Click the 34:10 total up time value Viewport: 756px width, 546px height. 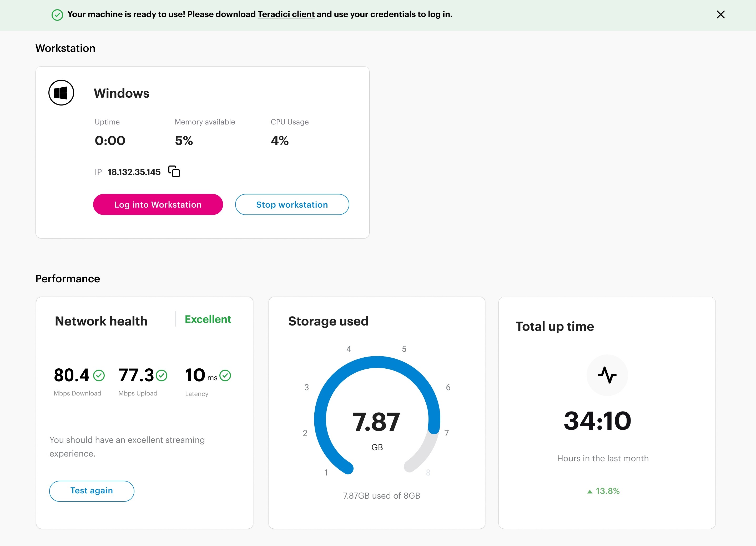coord(597,421)
